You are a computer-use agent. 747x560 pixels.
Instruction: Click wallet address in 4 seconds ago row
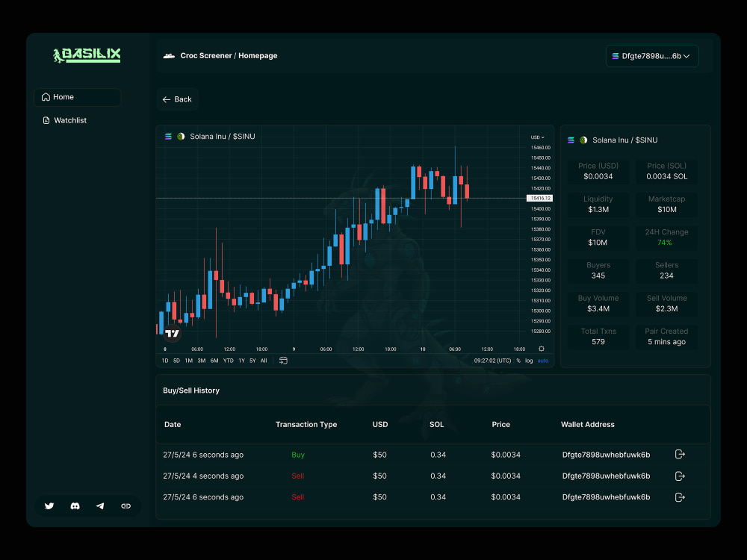606,476
